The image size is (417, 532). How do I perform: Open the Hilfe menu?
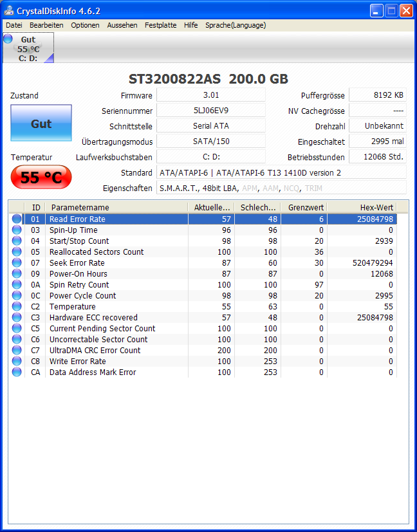[190, 25]
